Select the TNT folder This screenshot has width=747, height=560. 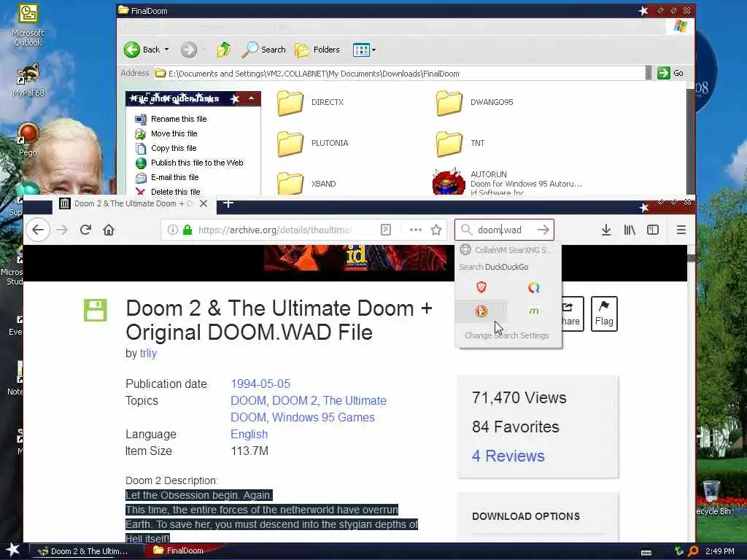[x=460, y=143]
